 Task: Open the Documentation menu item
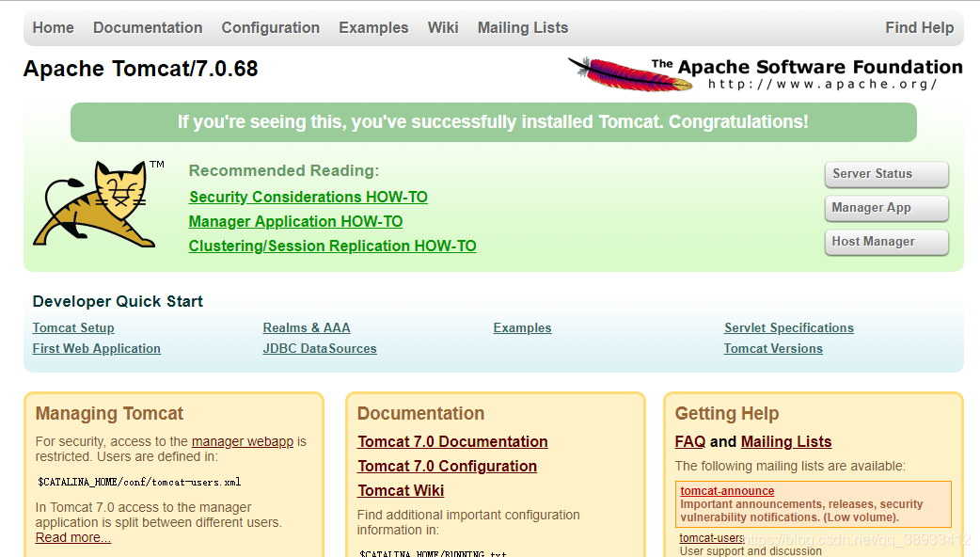(x=148, y=27)
